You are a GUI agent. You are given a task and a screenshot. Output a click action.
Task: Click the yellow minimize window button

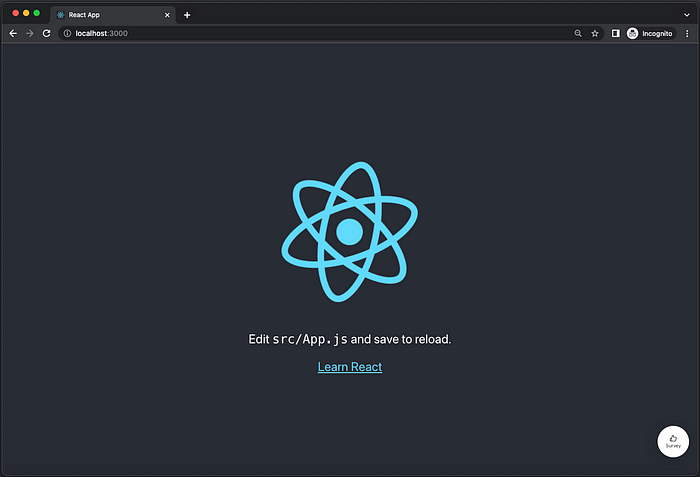(26, 13)
